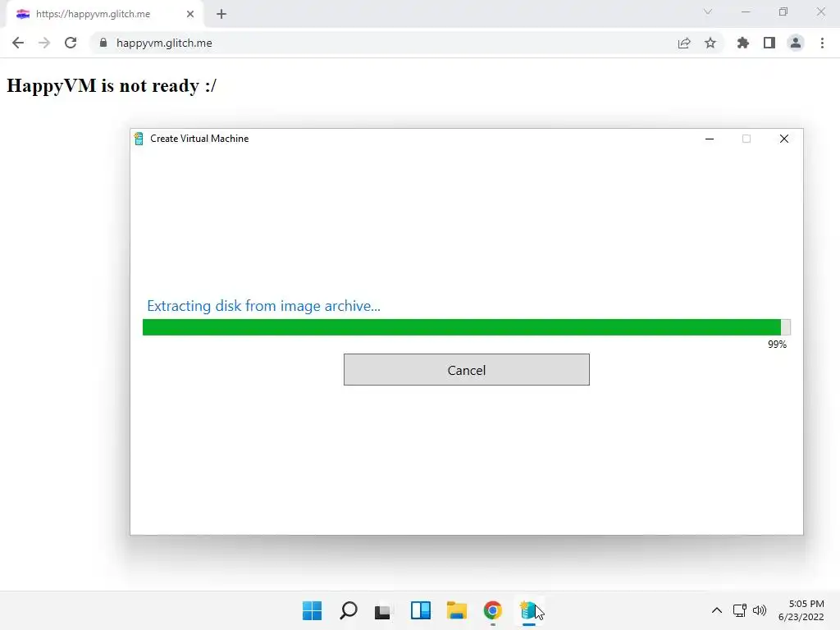The image size is (840, 630).
Task: Close the happyvm.glitch.me tab
Action: click(x=190, y=14)
